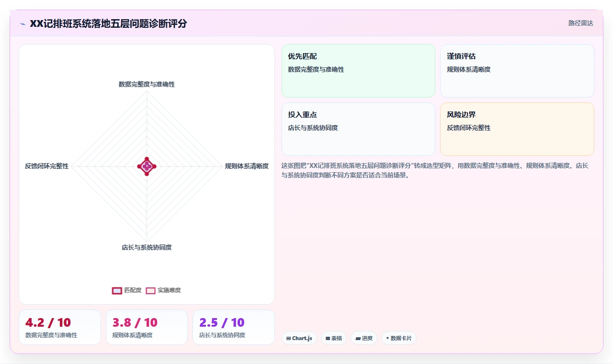This screenshot has height=364, width=613.
Task: Click 反馈闭环完整性 text in 风险边界 card
Action: 469,128
